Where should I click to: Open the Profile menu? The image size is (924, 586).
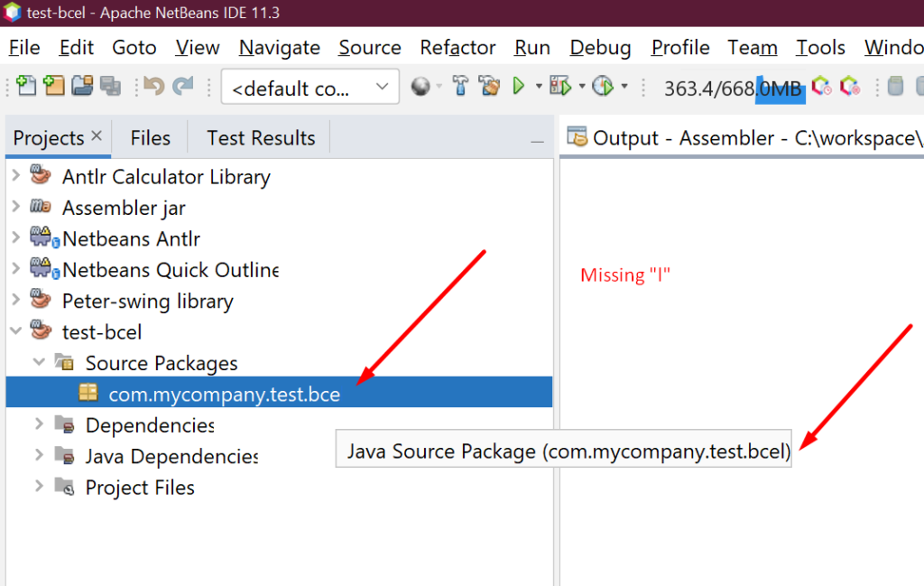680,47
